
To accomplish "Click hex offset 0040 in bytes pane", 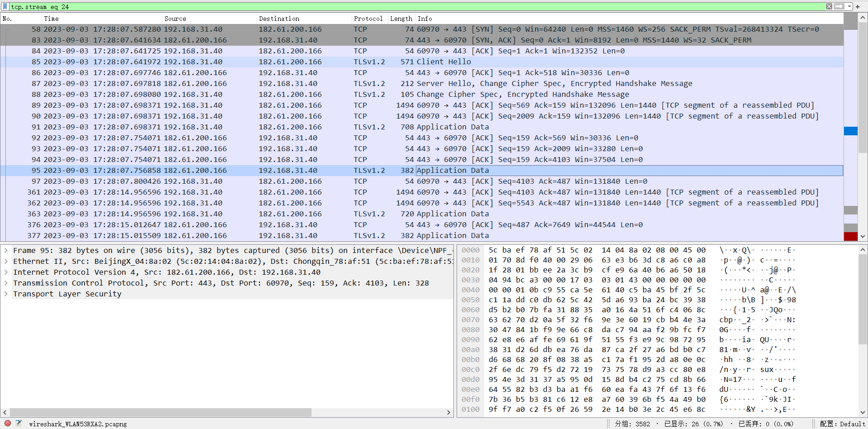I will click(471, 290).
